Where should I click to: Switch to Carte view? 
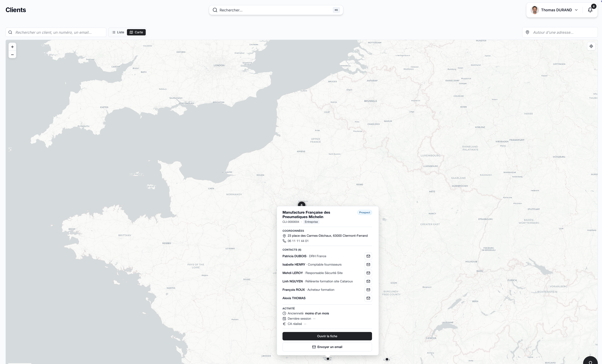tap(136, 32)
